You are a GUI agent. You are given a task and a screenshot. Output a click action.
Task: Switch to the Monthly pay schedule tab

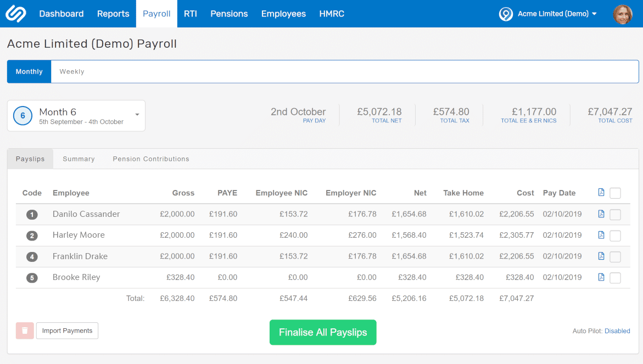(29, 71)
